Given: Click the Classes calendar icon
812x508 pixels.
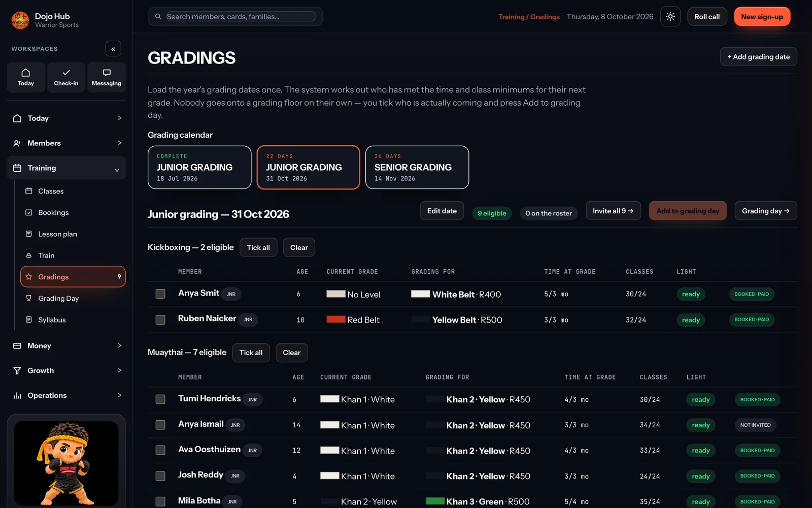Looking at the screenshot, I should coord(29,191).
